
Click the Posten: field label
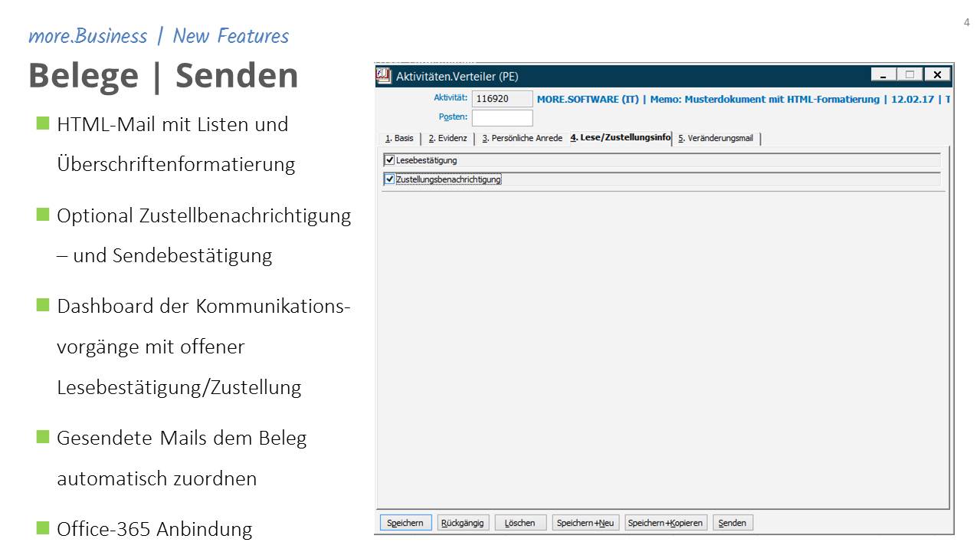coord(453,117)
